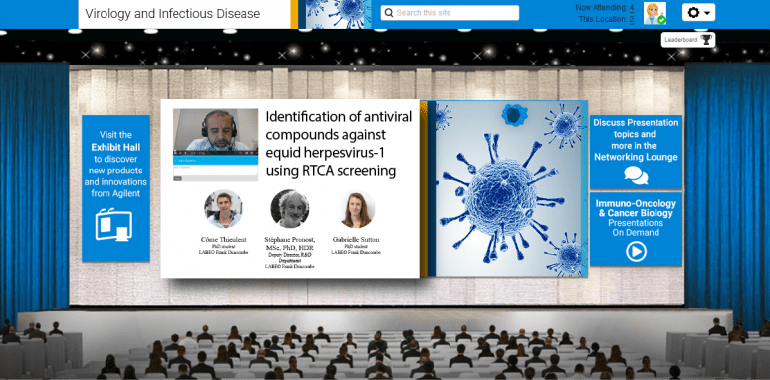Click the Presentations On Demand play icon
Screen dimensions: 770x380
pyautogui.click(x=636, y=252)
